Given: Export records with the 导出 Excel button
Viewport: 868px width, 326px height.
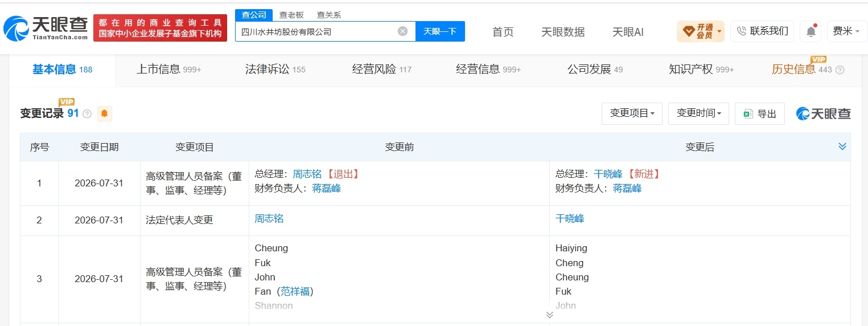Looking at the screenshot, I should click(759, 114).
